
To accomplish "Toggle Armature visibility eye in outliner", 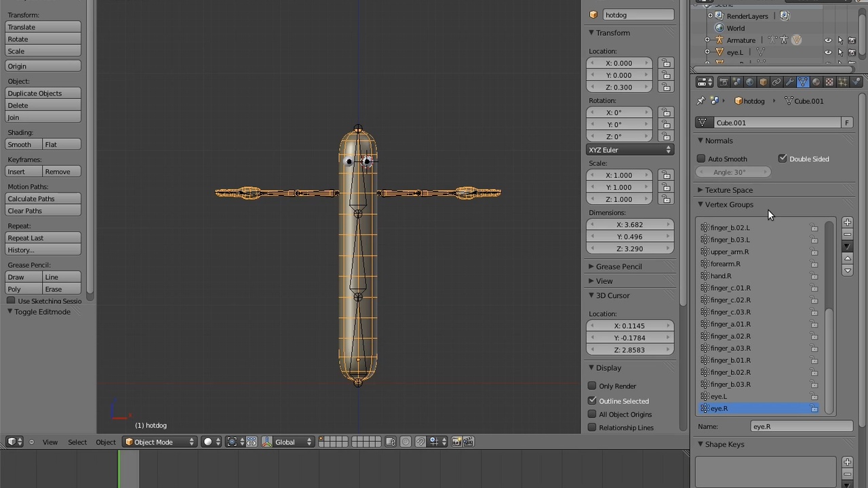I will (x=828, y=41).
